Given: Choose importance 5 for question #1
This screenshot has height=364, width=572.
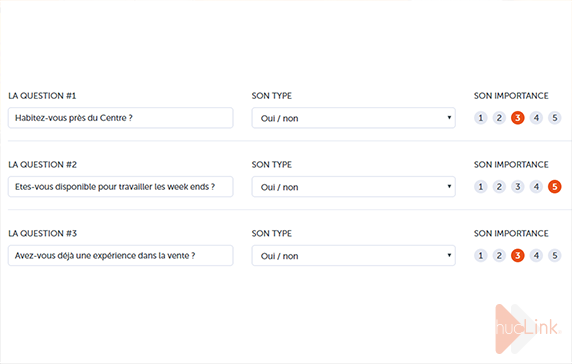Looking at the screenshot, I should (x=555, y=118).
